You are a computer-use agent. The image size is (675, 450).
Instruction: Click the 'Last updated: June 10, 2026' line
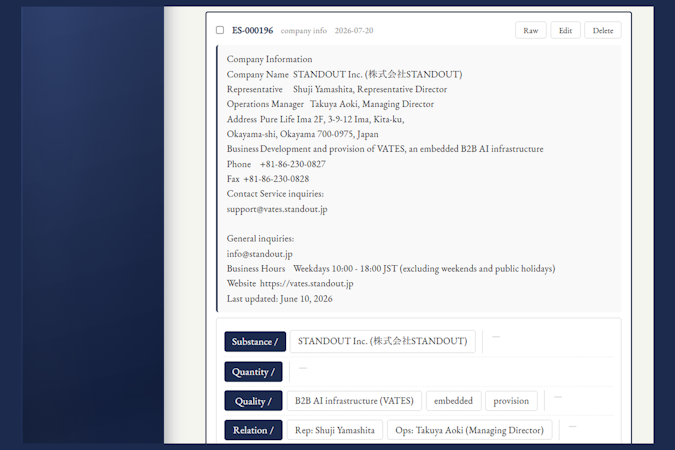pyautogui.click(x=279, y=299)
